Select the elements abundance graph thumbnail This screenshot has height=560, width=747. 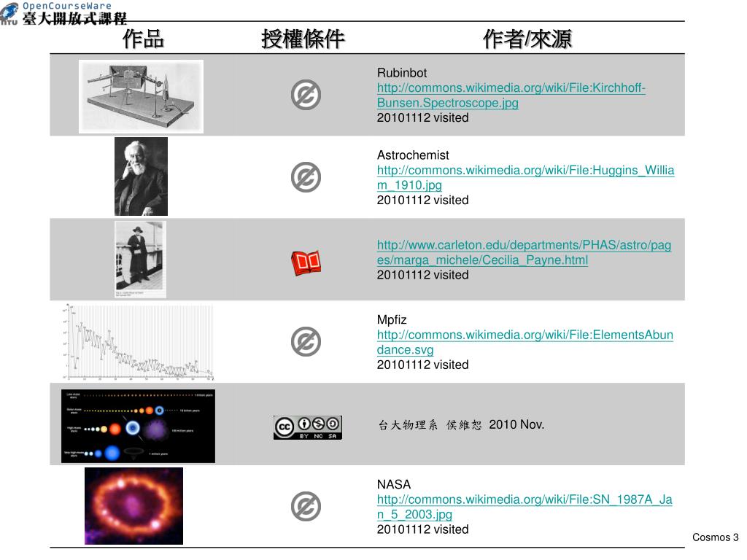click(138, 343)
